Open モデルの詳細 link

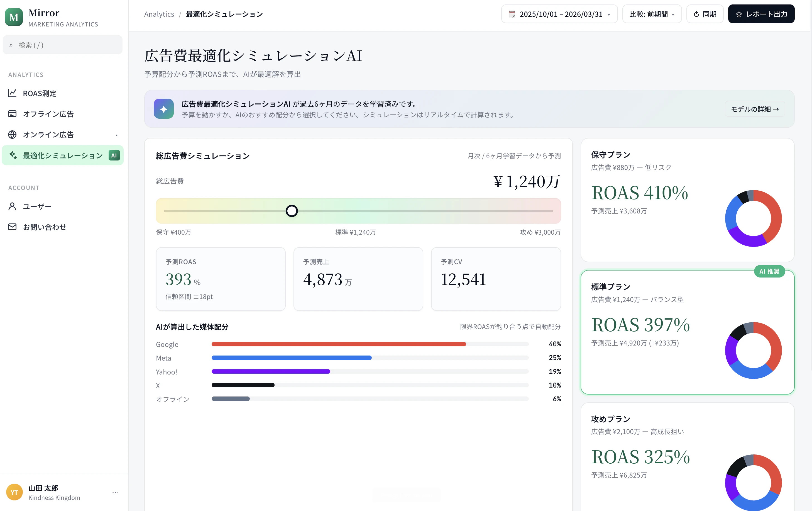[755, 109]
